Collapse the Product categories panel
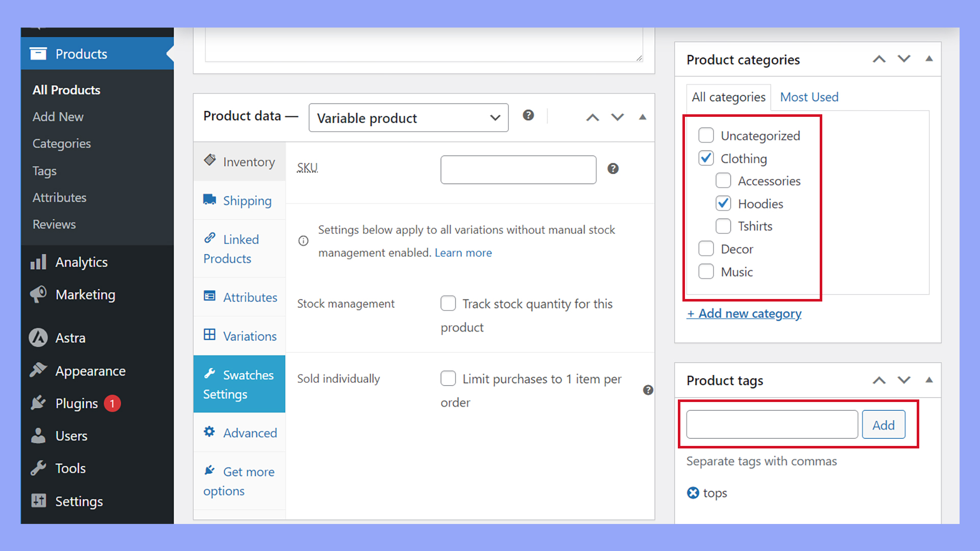 (928, 59)
